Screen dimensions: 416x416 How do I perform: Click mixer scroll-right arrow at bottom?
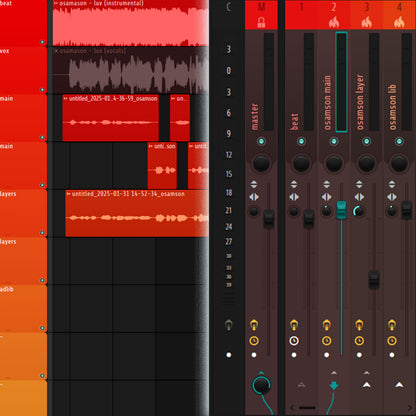tap(410, 408)
